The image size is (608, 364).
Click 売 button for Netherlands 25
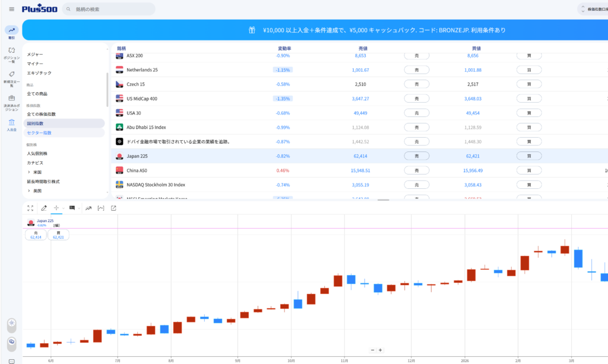pos(416,70)
